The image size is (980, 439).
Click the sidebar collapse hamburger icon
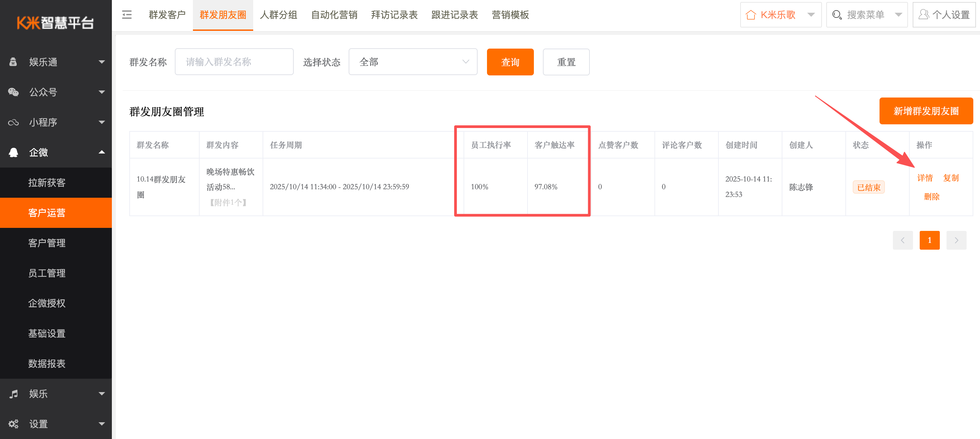coord(127,15)
